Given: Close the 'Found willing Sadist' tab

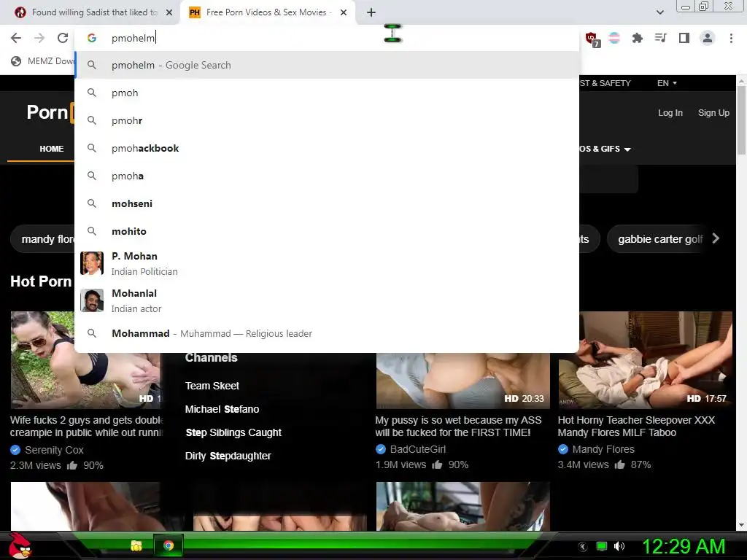Looking at the screenshot, I should (x=169, y=12).
